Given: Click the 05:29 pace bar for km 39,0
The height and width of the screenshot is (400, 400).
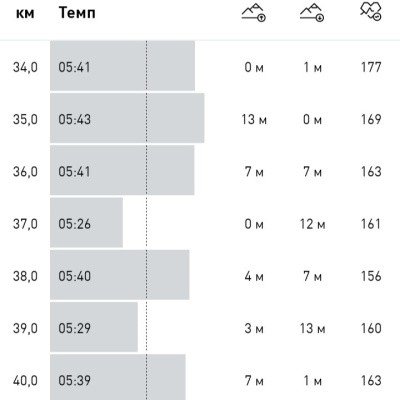Looking at the screenshot, I should click(x=94, y=327).
